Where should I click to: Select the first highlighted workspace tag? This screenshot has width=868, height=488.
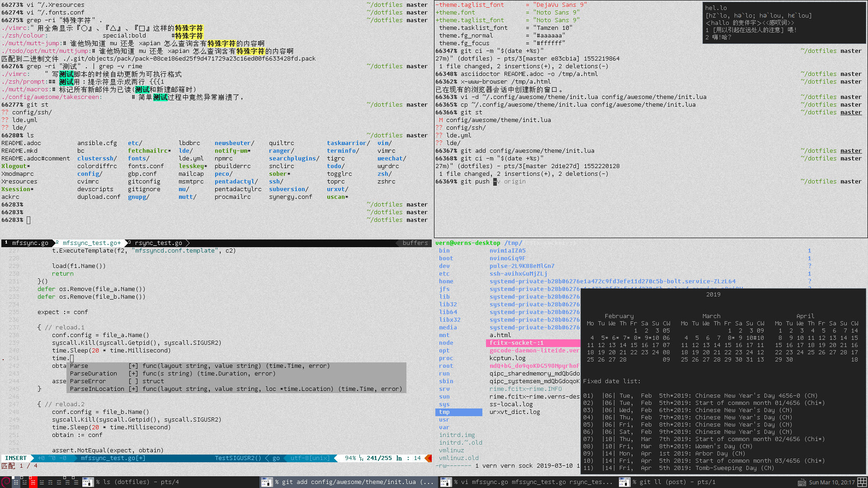16,482
